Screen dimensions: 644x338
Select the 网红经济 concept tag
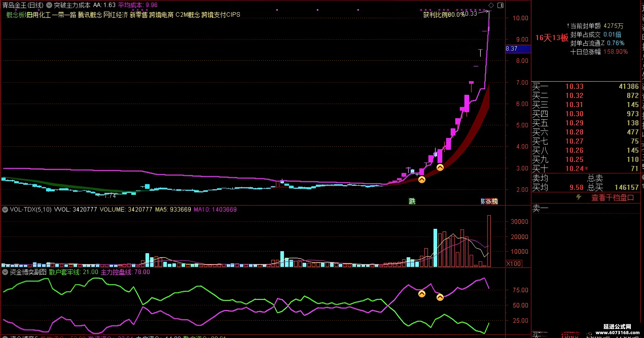tap(116, 15)
